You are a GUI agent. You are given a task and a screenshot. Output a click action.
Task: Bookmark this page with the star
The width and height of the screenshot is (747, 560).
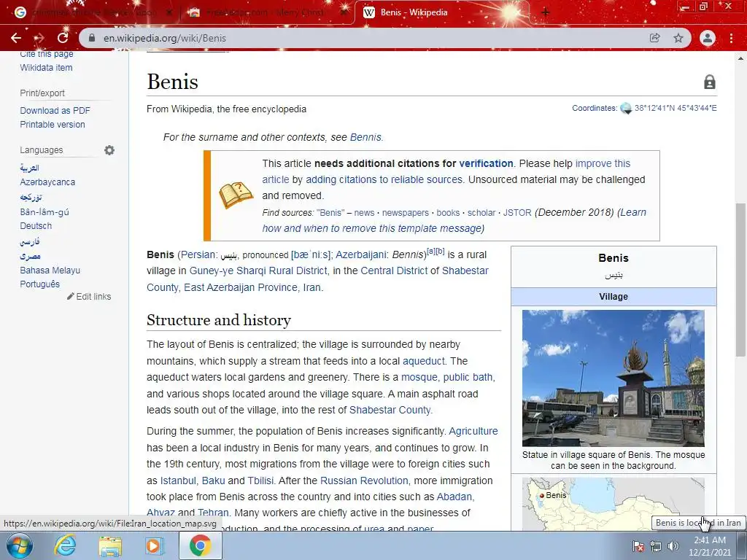[x=678, y=38]
